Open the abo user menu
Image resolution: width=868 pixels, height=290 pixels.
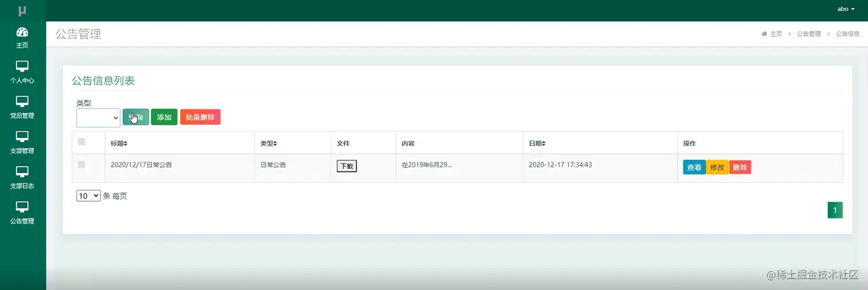[x=846, y=9]
